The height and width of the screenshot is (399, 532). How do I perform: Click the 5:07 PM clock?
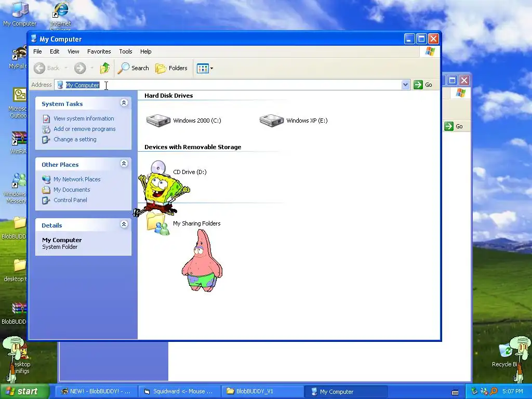(513, 392)
